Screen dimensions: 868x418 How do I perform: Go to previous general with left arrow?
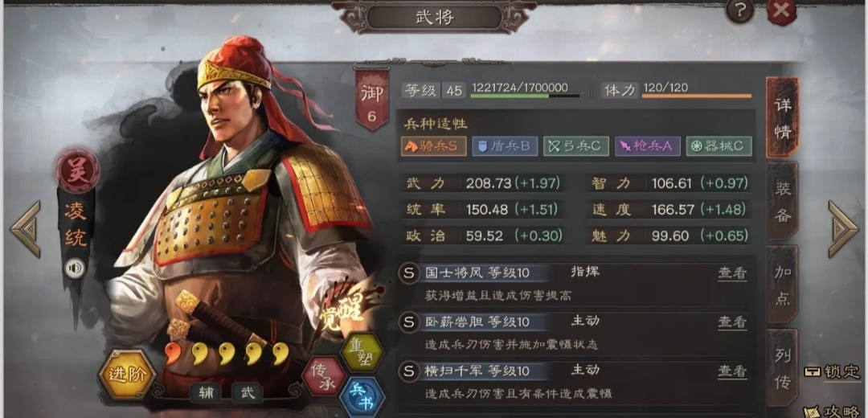[x=26, y=229]
